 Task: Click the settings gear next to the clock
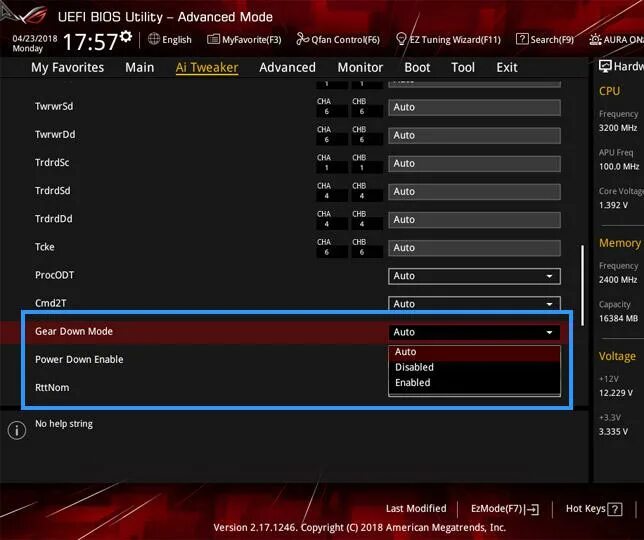point(126,37)
